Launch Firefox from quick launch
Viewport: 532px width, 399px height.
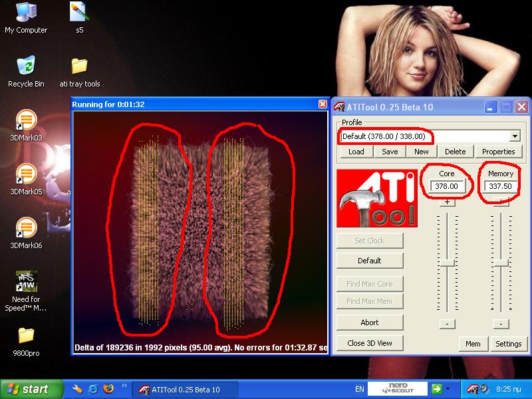108,389
